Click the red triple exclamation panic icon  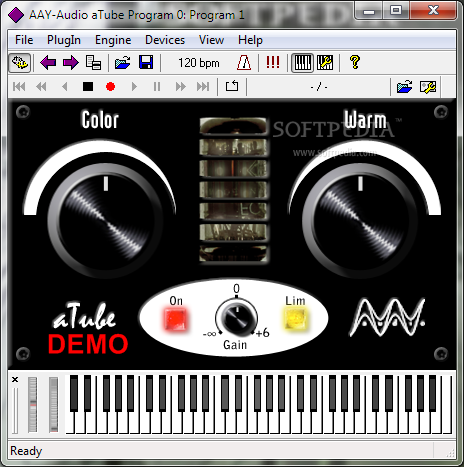[x=273, y=62]
